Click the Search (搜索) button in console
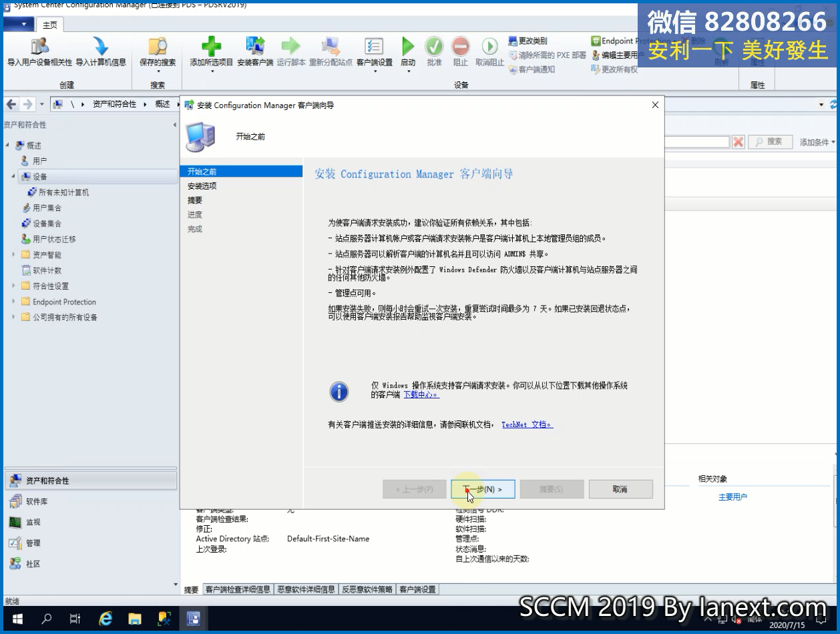The image size is (840, 634). pos(770,141)
